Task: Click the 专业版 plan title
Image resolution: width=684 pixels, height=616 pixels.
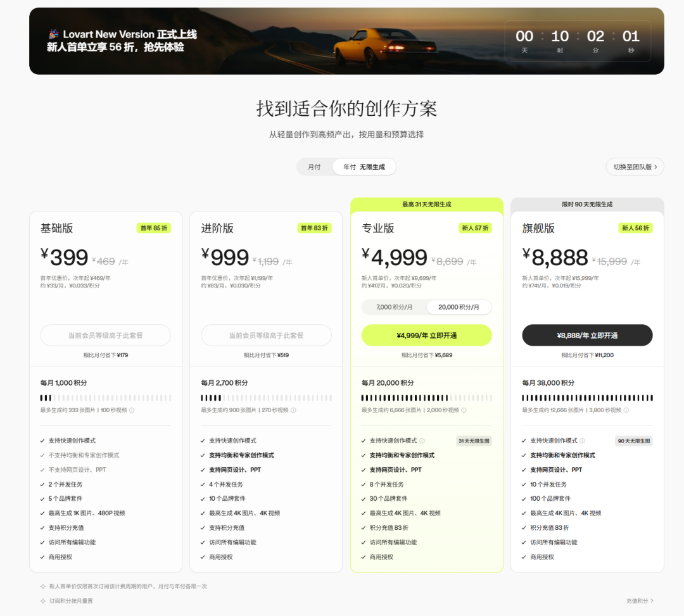Action: [377, 228]
